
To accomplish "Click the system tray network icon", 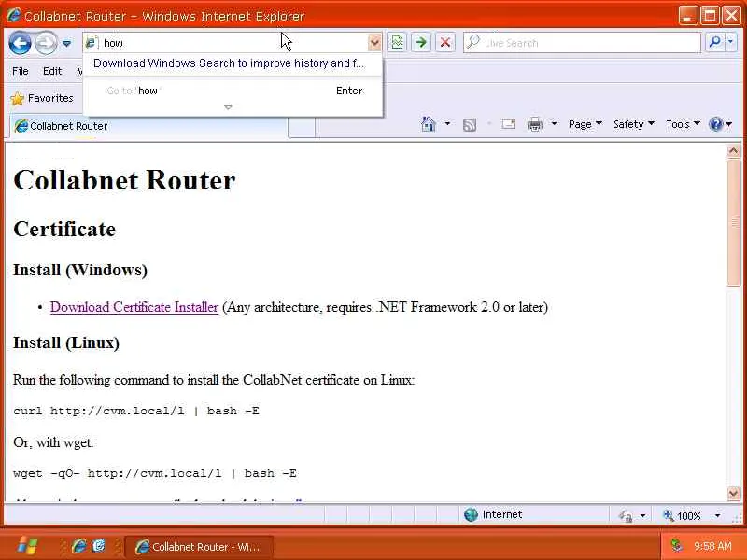I will click(x=676, y=545).
